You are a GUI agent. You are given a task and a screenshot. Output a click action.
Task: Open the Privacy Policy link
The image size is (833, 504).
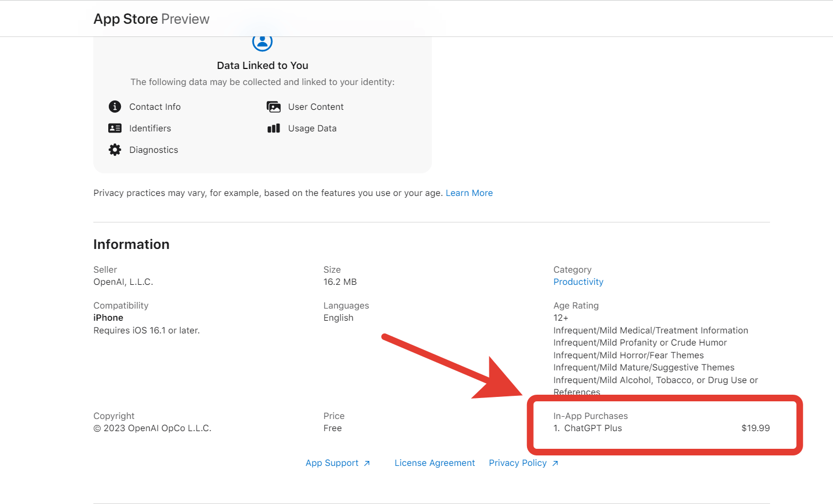coord(518,463)
